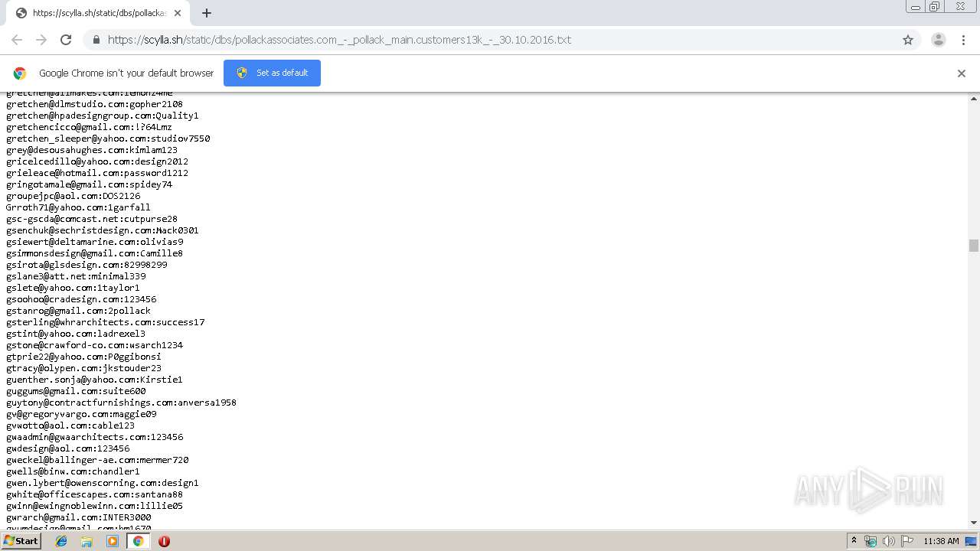Image resolution: width=980 pixels, height=551 pixels.
Task: Open the Chrome profile avatar menu
Action: [x=939, y=40]
